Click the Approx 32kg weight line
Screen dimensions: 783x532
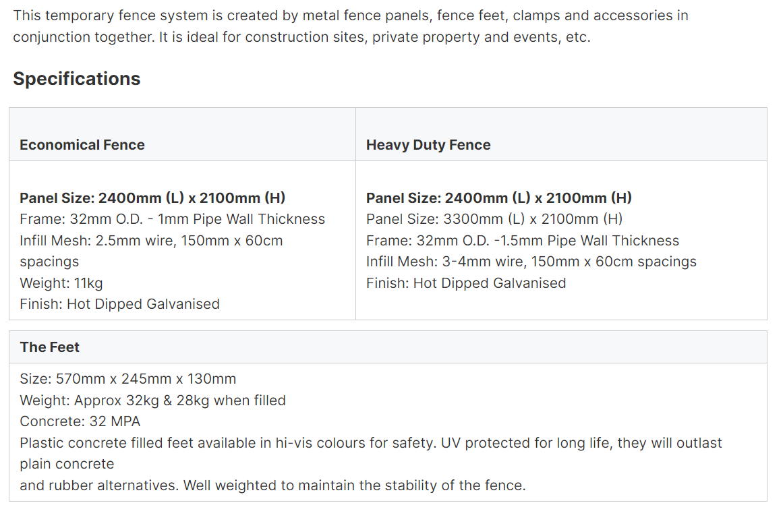[153, 401]
